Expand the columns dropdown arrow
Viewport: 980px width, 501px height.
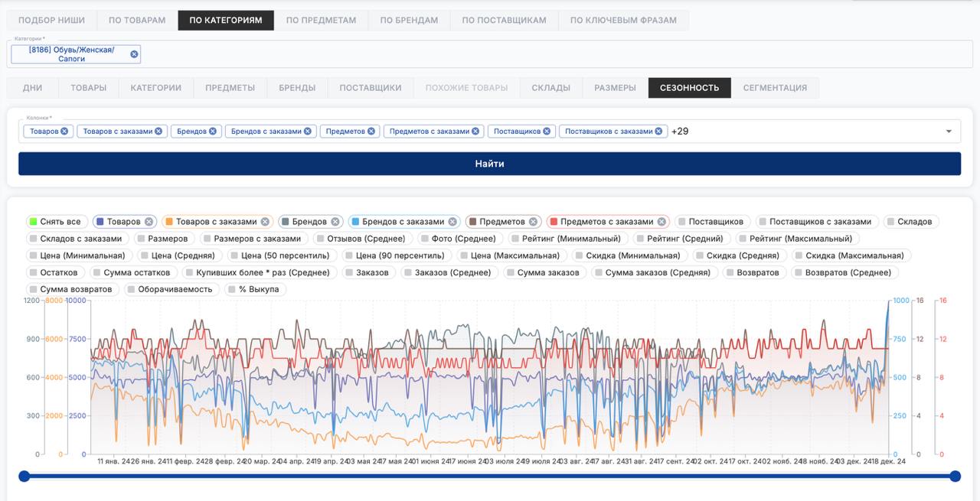coord(949,132)
